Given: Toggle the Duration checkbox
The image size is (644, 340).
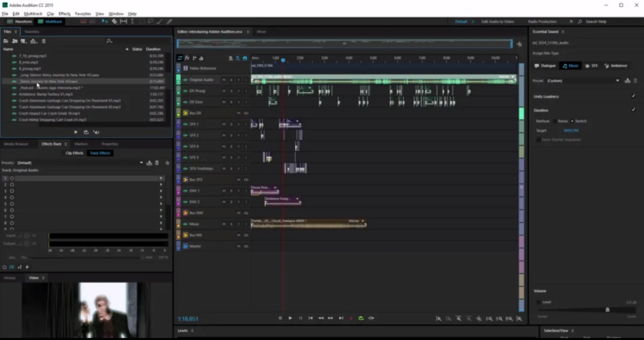Looking at the screenshot, I should [x=634, y=110].
